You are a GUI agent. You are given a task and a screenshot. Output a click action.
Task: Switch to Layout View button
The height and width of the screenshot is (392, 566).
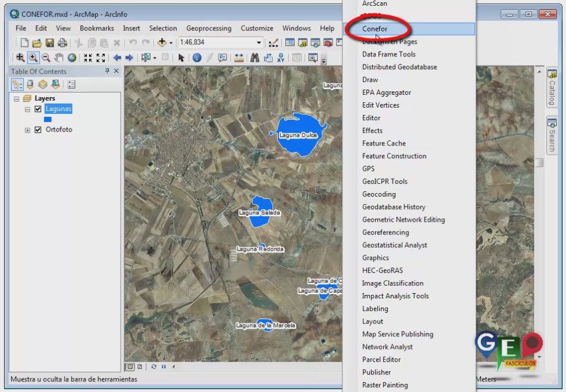(140, 366)
